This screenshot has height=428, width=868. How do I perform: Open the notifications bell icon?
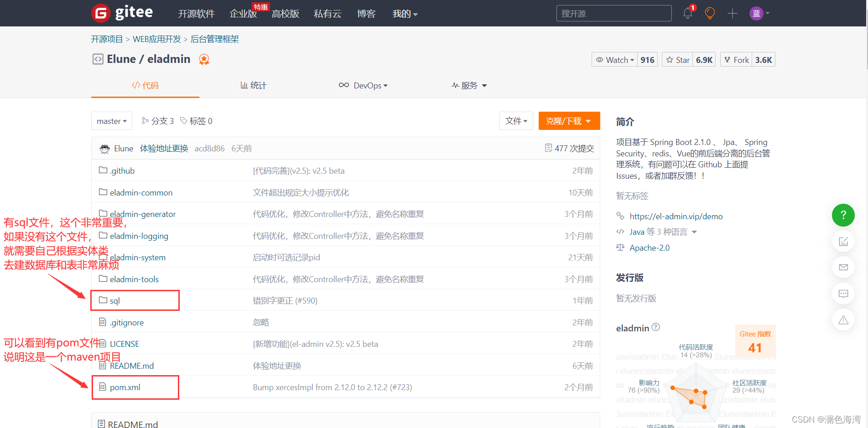687,13
